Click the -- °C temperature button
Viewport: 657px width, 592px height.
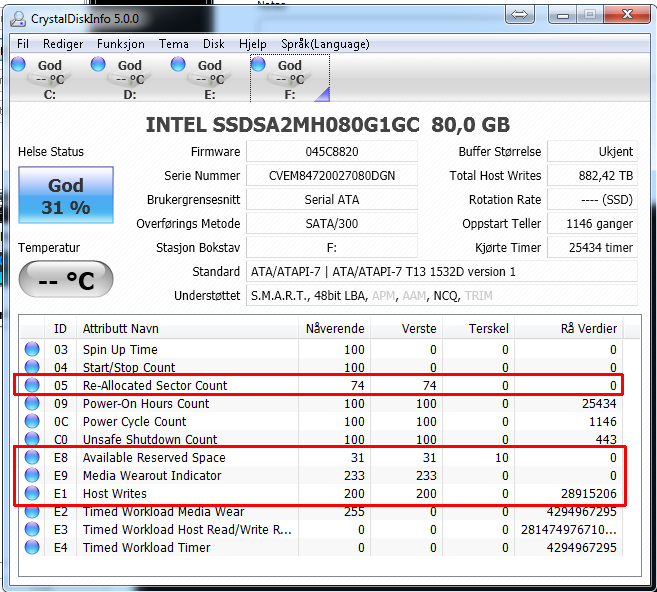click(x=66, y=279)
